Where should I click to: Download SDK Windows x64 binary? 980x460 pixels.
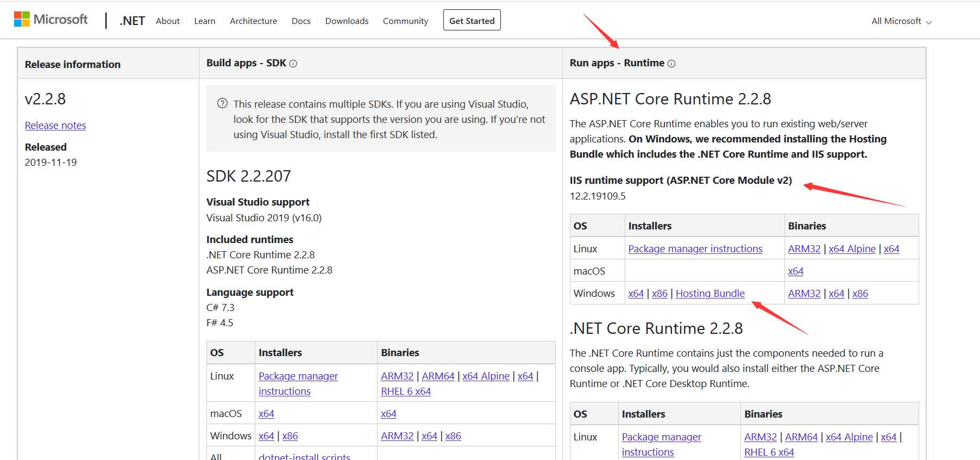pyautogui.click(x=429, y=436)
